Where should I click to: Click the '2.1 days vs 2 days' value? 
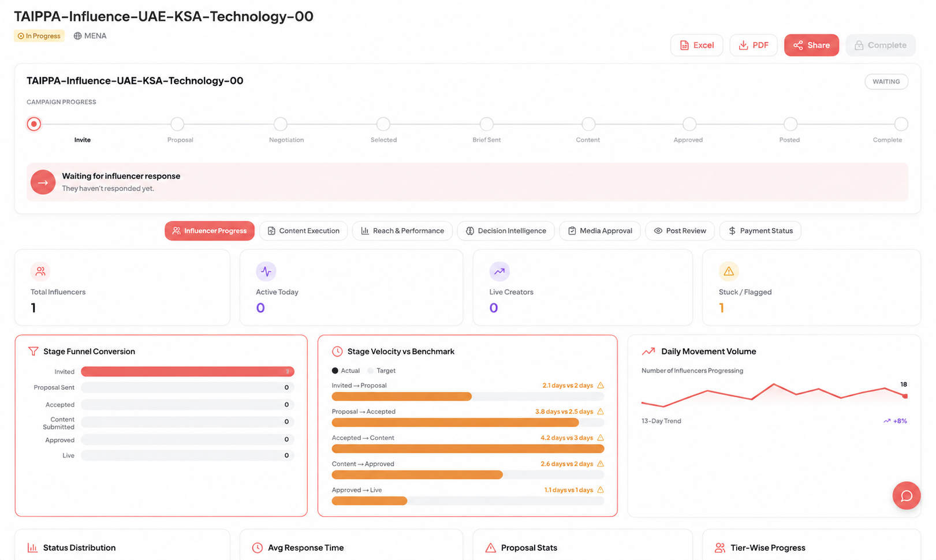(568, 385)
